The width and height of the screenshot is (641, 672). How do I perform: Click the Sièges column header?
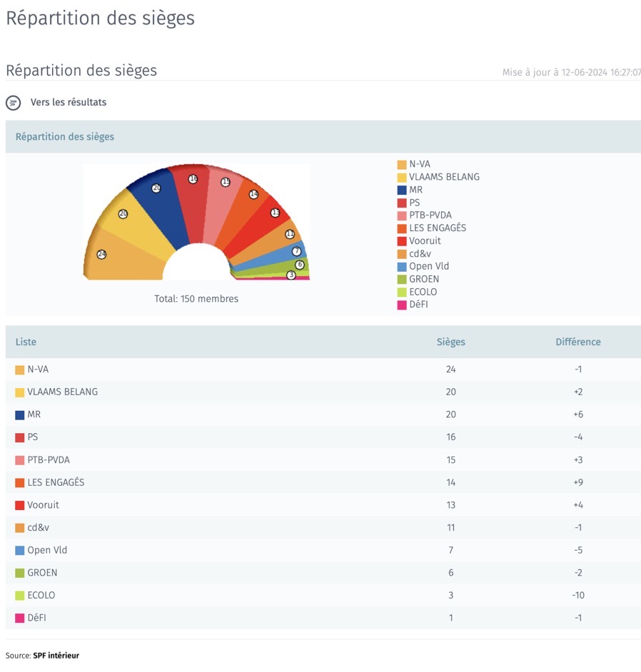[x=450, y=342]
